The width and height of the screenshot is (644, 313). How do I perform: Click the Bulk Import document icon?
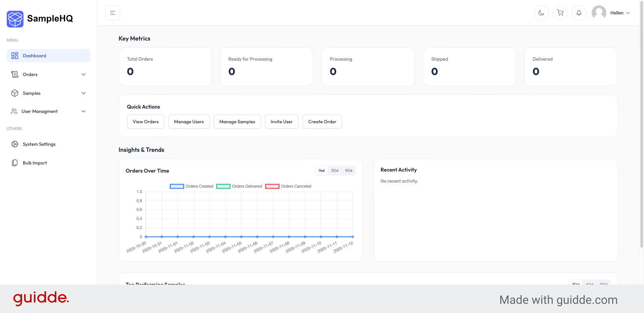(x=15, y=163)
